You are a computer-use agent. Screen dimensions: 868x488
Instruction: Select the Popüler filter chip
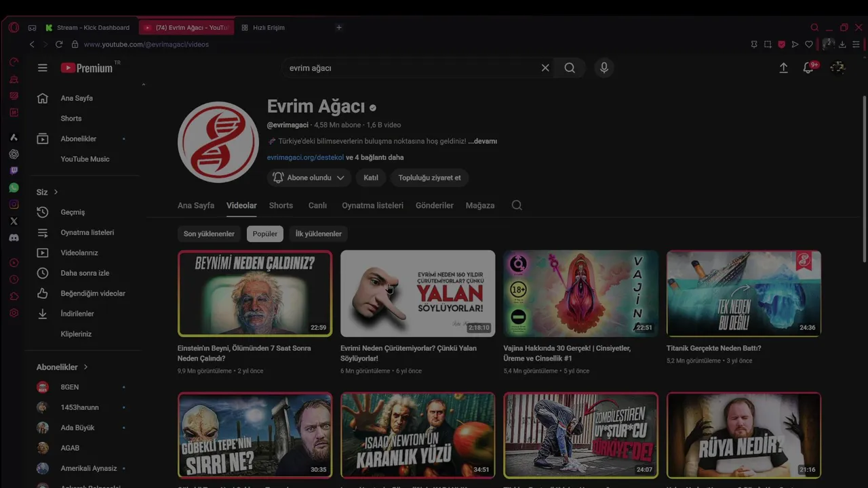265,234
